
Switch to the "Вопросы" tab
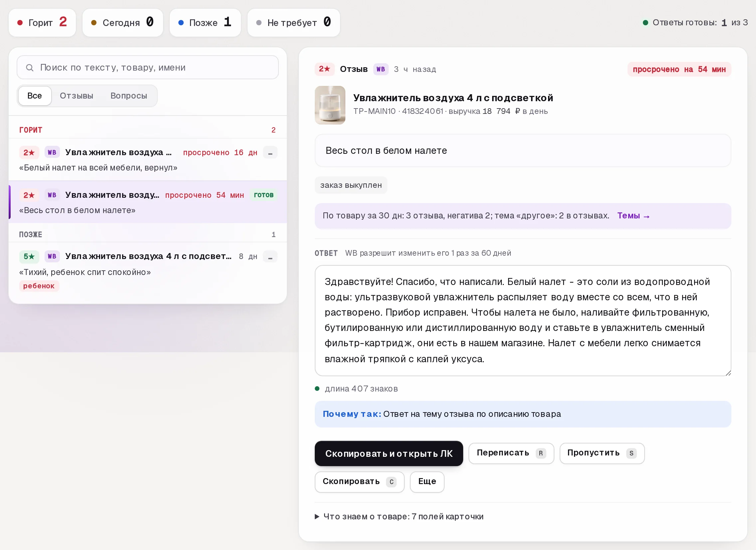(x=129, y=96)
